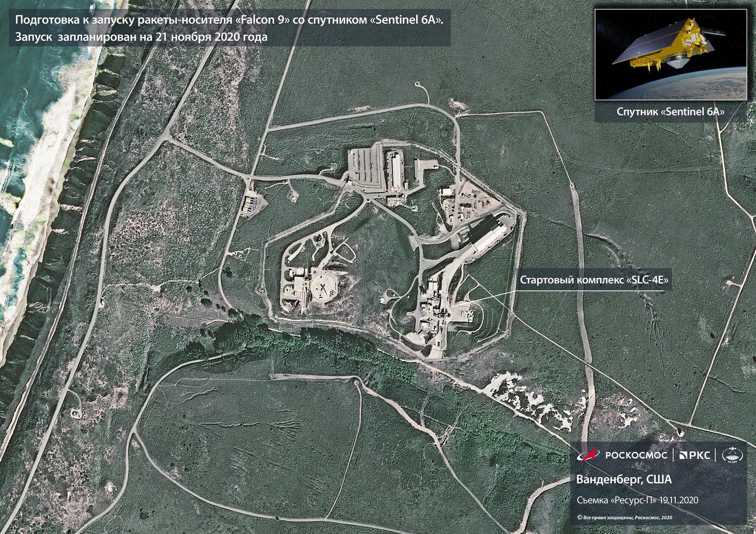Click the «Запуск запланирован на 21 ноября» line
Screen dimensions: 756x534
(141, 37)
